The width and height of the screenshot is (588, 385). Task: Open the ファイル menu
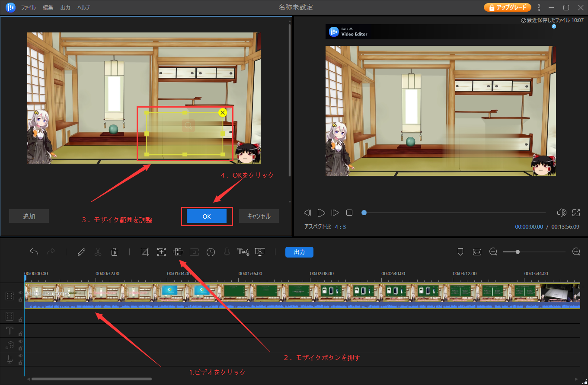29,8
